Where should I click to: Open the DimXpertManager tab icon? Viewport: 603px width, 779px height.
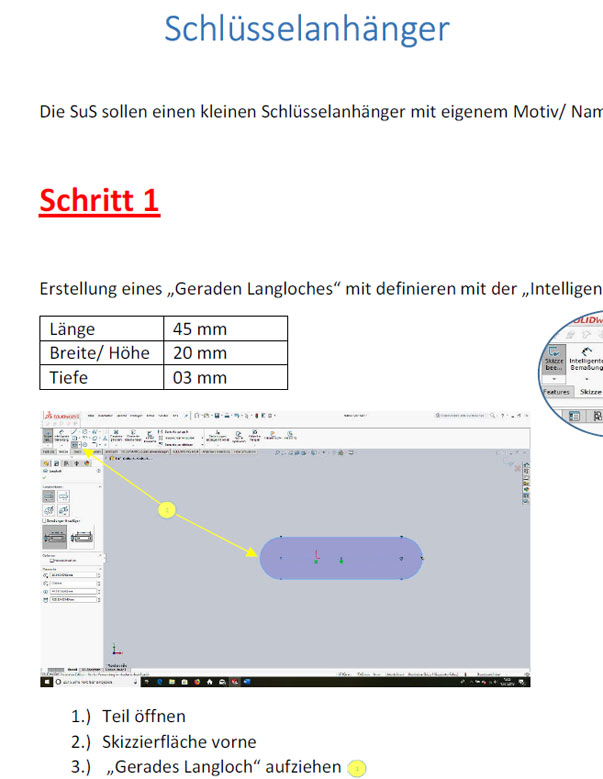coord(76,464)
